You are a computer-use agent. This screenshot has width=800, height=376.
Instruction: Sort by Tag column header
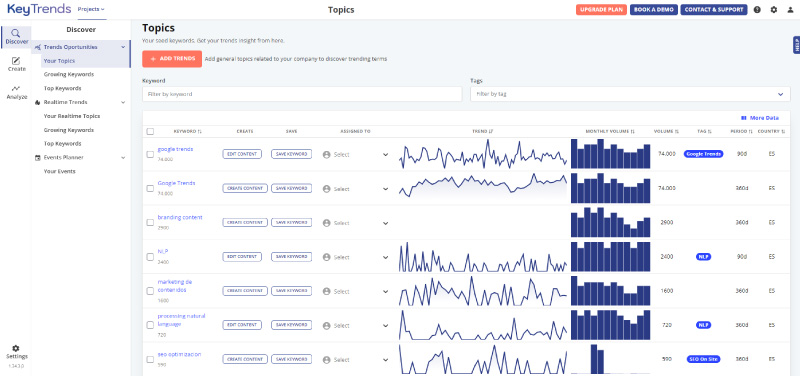pos(704,132)
